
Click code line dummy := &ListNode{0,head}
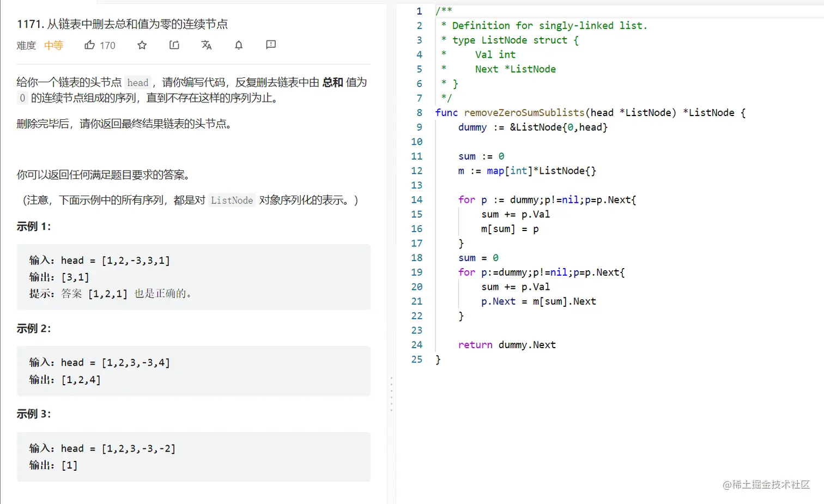[533, 127]
